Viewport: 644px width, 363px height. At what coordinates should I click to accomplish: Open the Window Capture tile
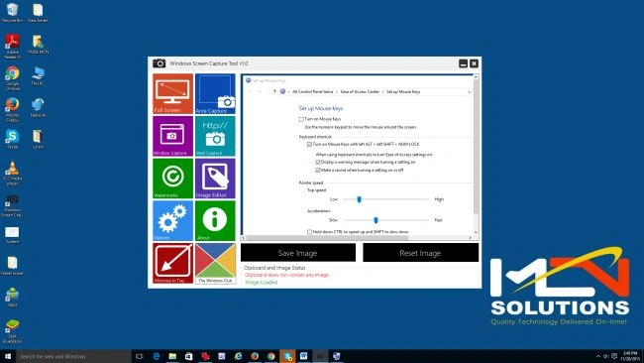click(173, 136)
